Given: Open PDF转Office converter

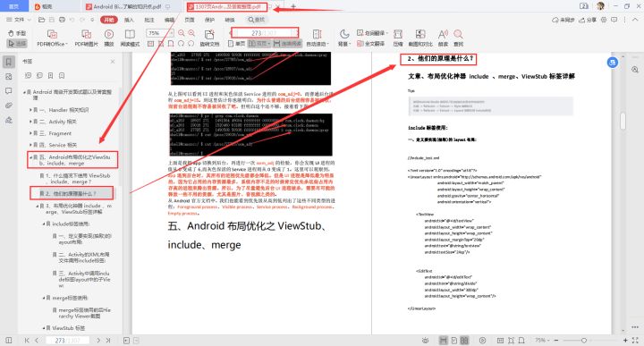Looking at the screenshot, I should point(52,38).
